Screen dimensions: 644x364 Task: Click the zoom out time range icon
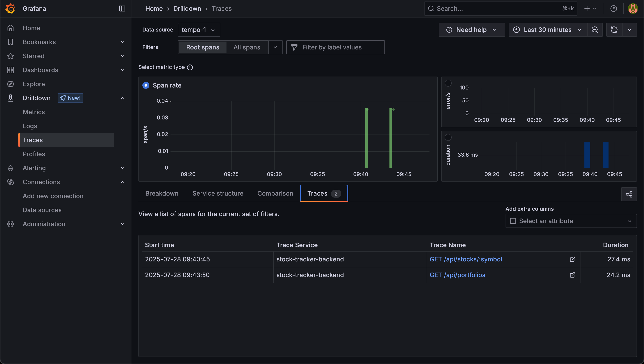pyautogui.click(x=595, y=30)
